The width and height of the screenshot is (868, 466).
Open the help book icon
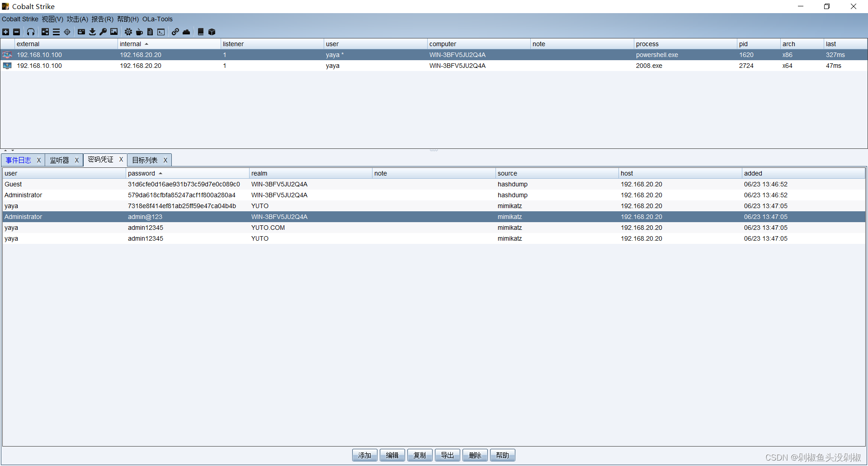click(x=201, y=32)
